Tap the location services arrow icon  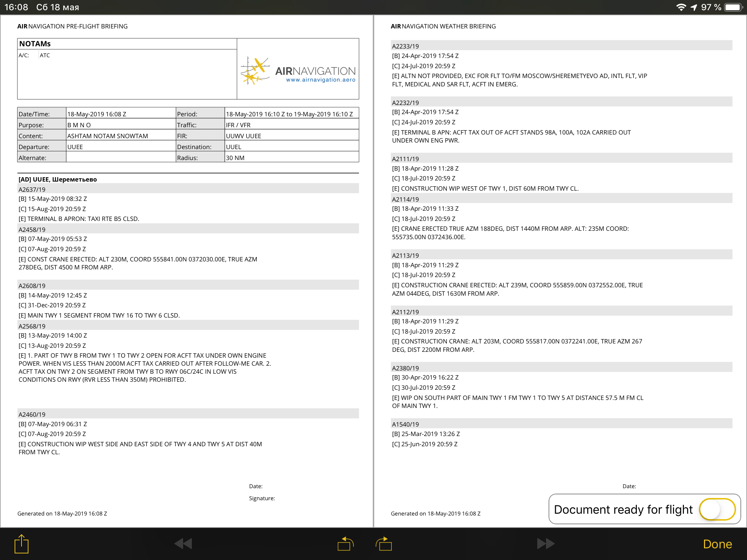click(x=694, y=7)
